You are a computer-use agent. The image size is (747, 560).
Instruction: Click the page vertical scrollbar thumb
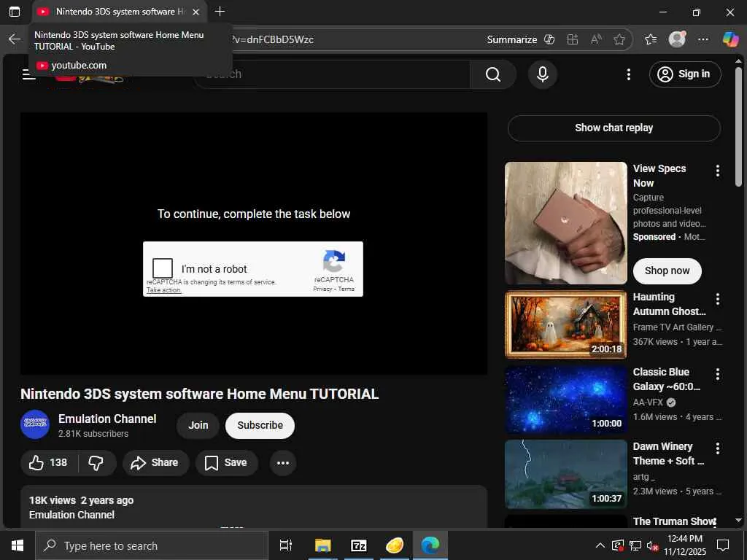738,127
